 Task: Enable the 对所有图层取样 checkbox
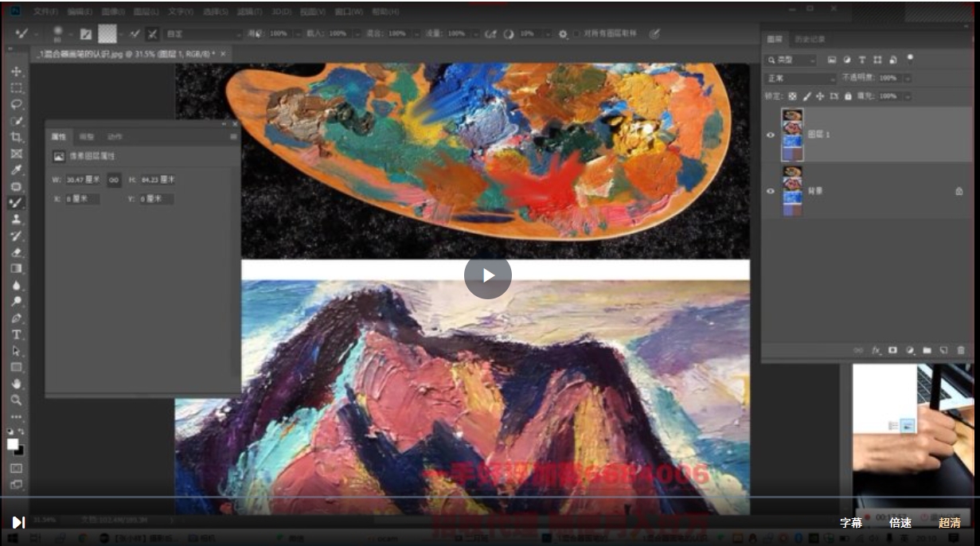pos(577,34)
